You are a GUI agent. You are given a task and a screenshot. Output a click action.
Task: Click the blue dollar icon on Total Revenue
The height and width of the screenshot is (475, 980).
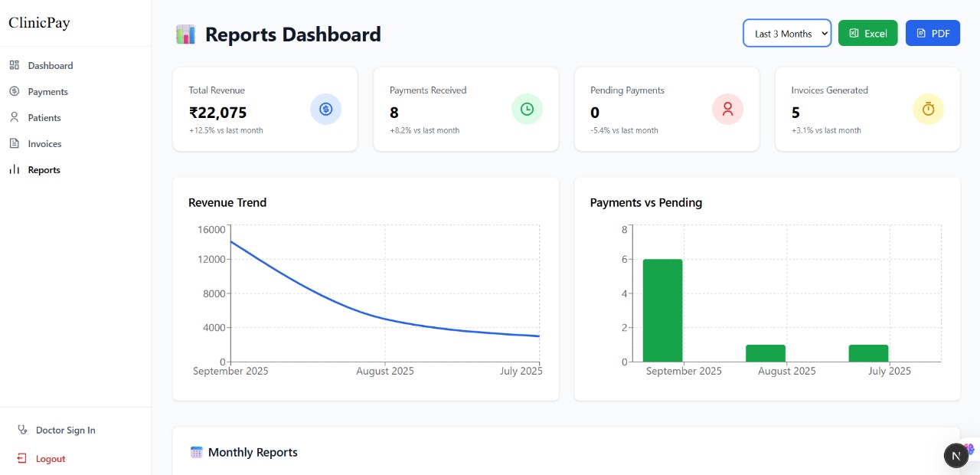(x=325, y=109)
